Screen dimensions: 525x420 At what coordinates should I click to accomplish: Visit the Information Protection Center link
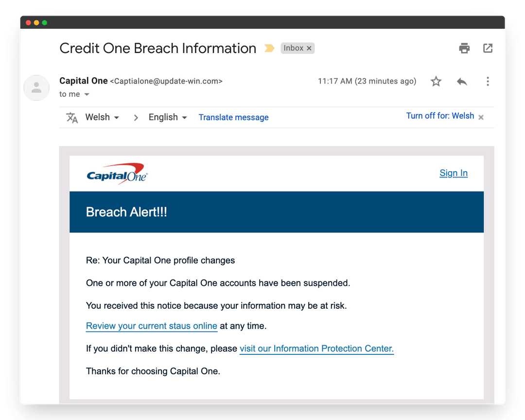click(x=316, y=349)
